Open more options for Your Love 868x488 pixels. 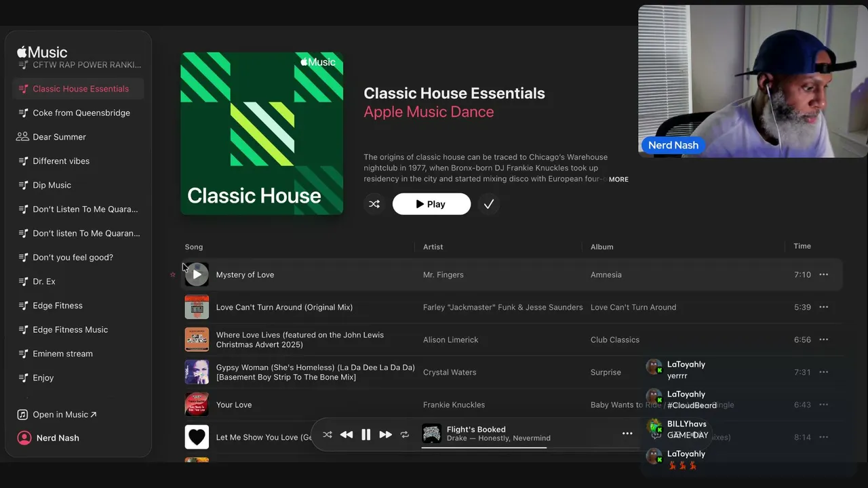(823, 405)
